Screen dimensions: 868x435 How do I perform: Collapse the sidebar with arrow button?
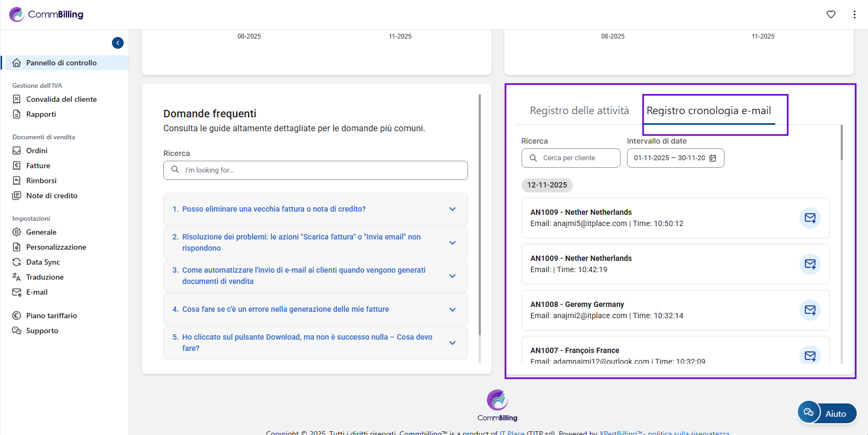point(118,43)
